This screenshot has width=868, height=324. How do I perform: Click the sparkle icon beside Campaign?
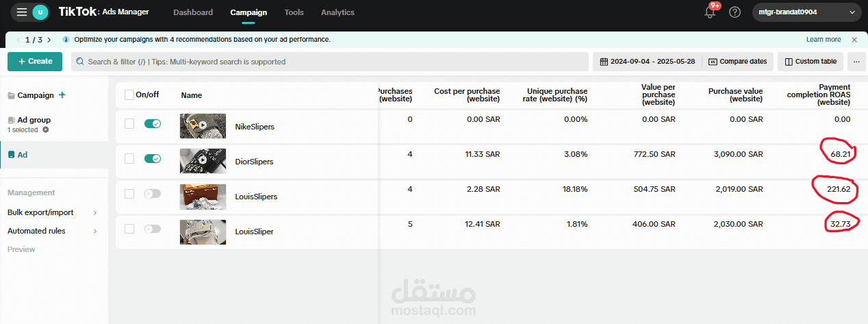pos(62,95)
